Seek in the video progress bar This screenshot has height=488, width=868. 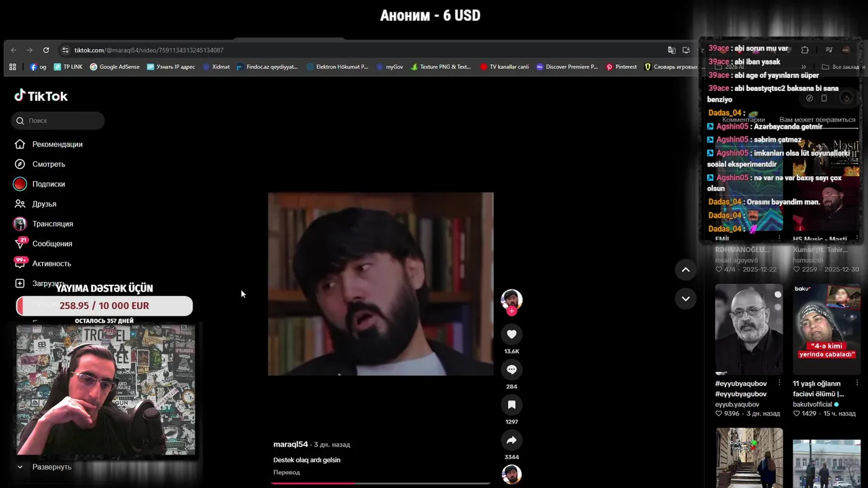click(x=380, y=483)
